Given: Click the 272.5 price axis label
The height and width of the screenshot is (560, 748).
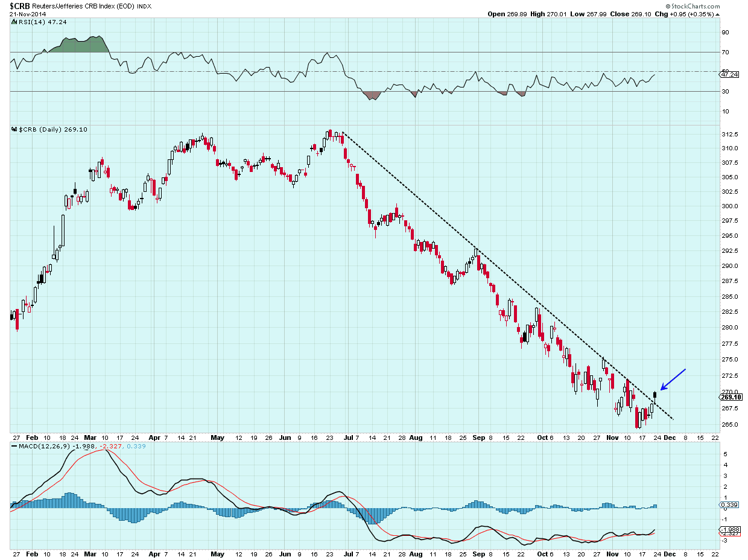Looking at the screenshot, I should (x=729, y=375).
